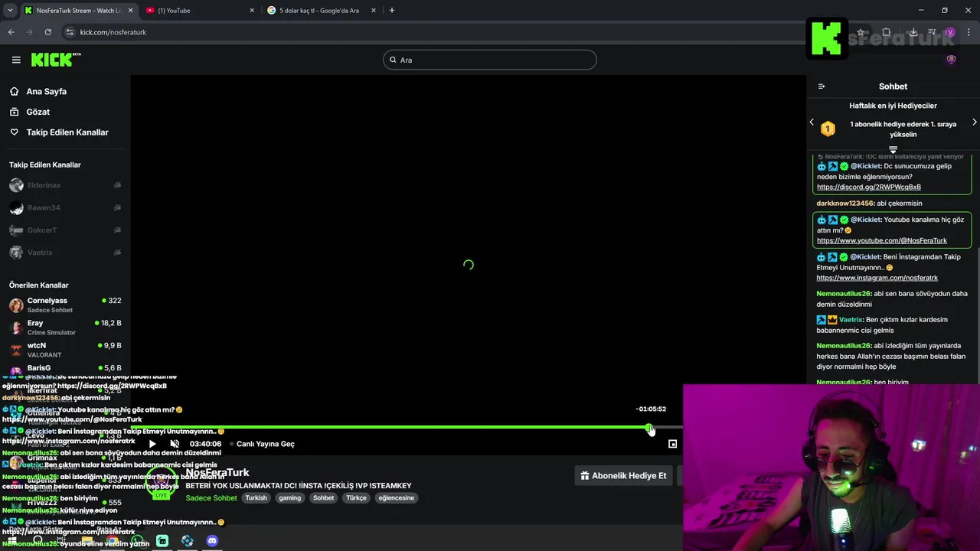This screenshot has height=551, width=980.
Task: Click the Türkçe tag
Action: click(356, 497)
